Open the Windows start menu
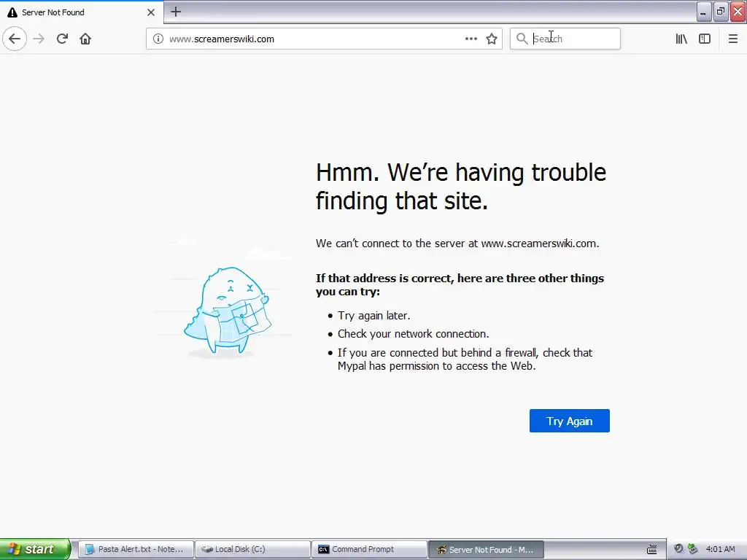 coord(35,549)
